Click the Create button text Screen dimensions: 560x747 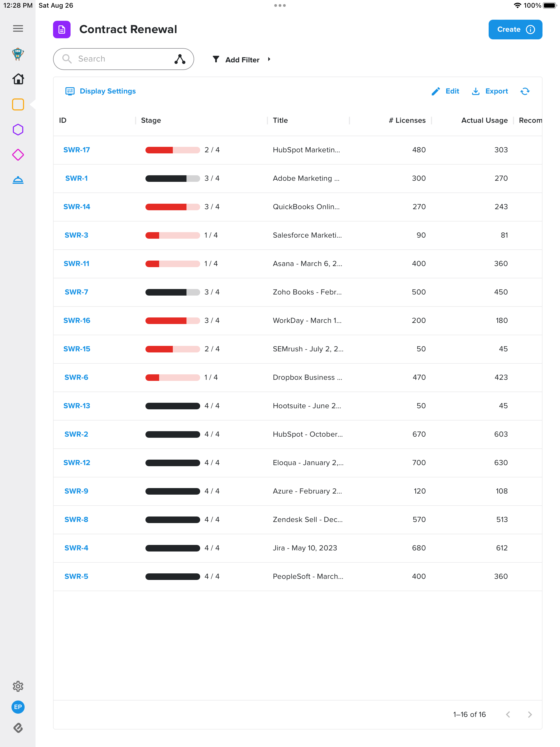(509, 29)
